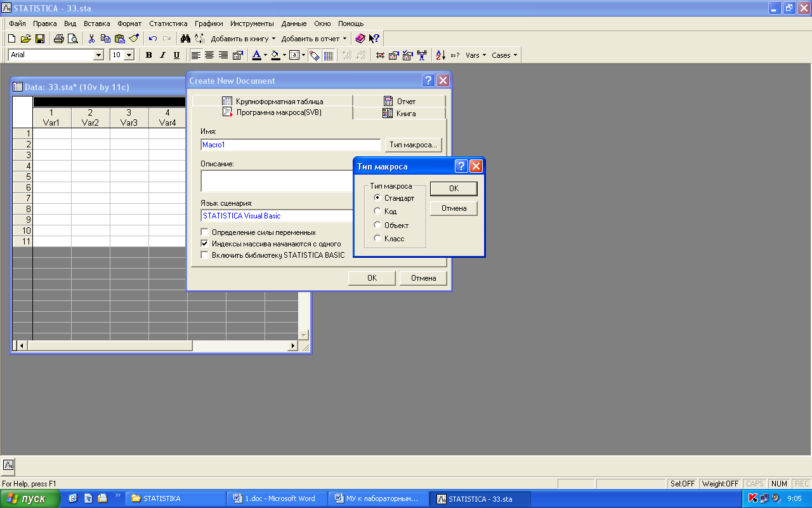Viewport: 812px width, 508px height.
Task: Switch to the Книга tab
Action: tap(400, 113)
